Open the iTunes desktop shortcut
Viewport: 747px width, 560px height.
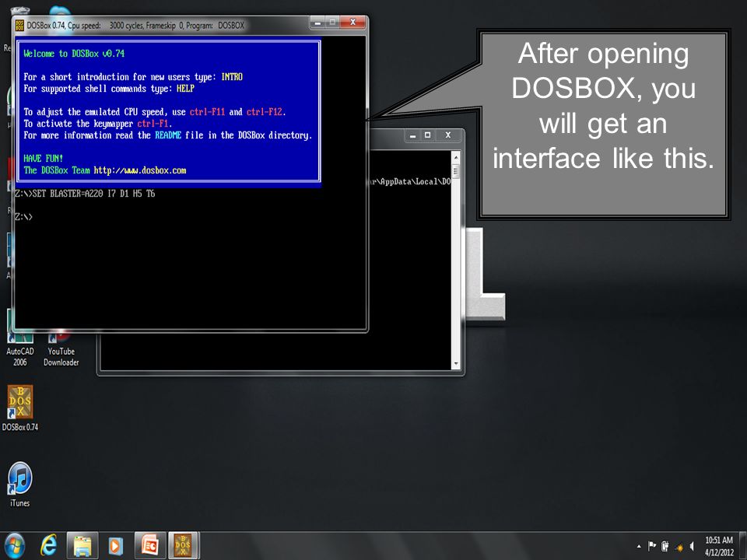(20, 484)
